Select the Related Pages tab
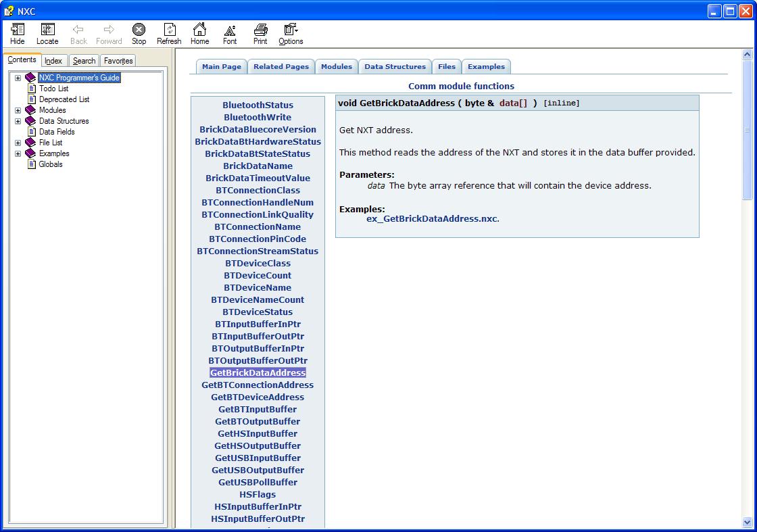The width and height of the screenshot is (757, 532). 280,66
